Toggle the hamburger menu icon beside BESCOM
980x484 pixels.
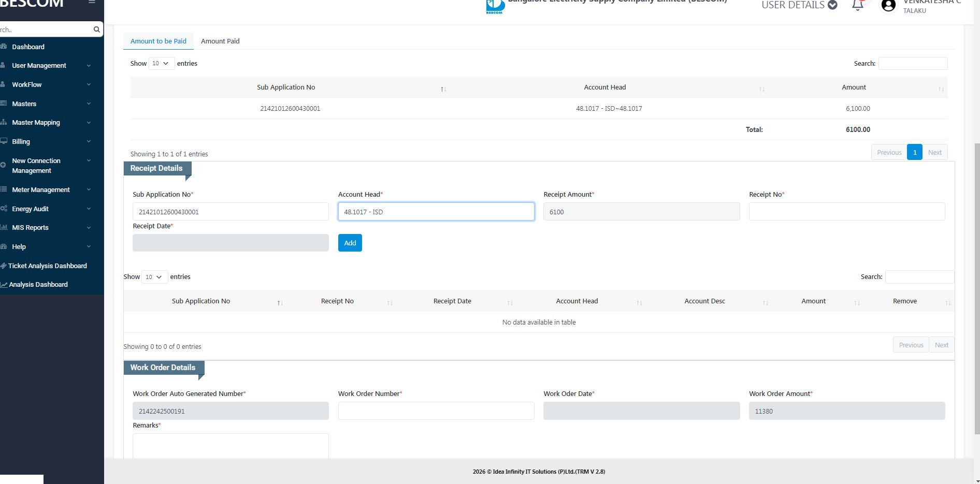[x=92, y=2]
